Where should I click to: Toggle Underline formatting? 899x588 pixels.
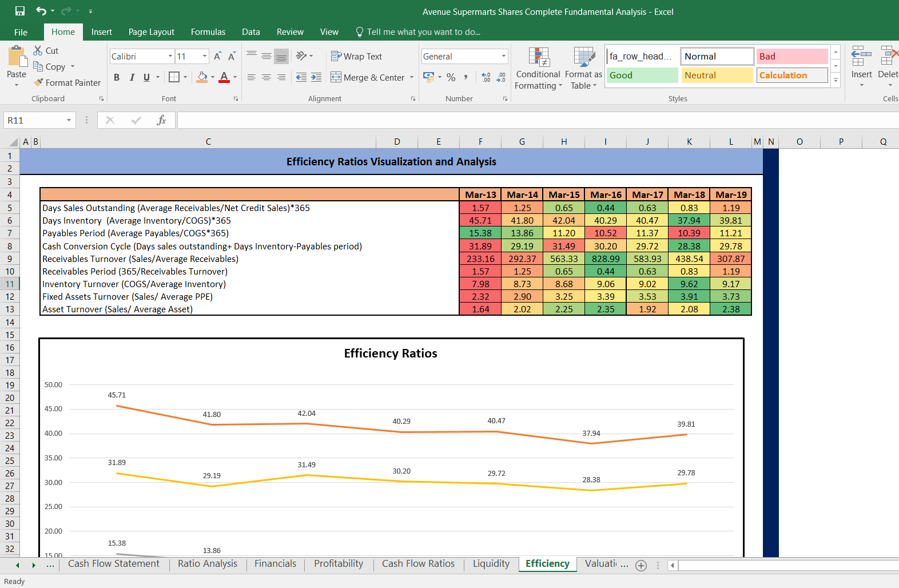tap(146, 77)
